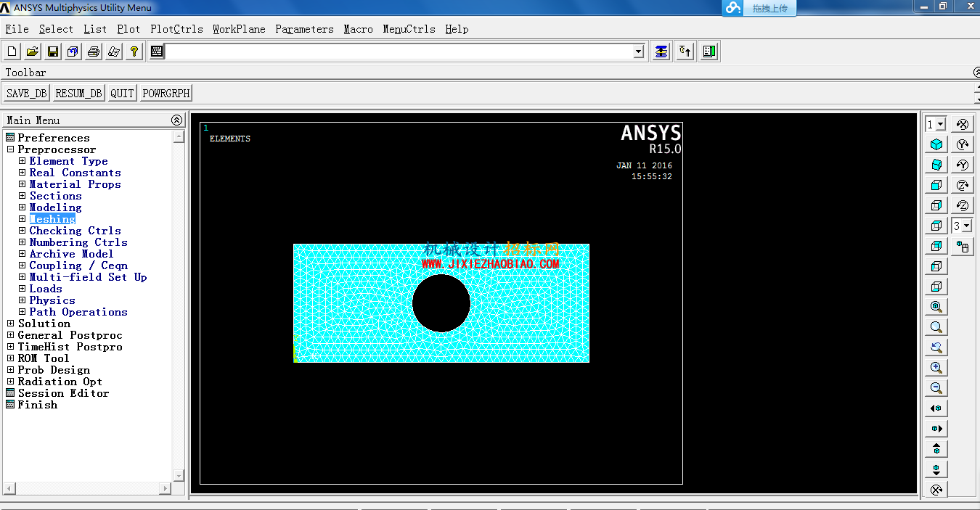Open the WorkPlane menu

click(239, 29)
